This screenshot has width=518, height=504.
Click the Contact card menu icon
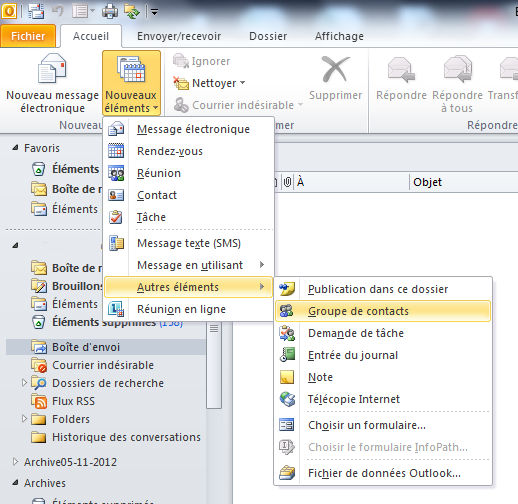click(116, 195)
